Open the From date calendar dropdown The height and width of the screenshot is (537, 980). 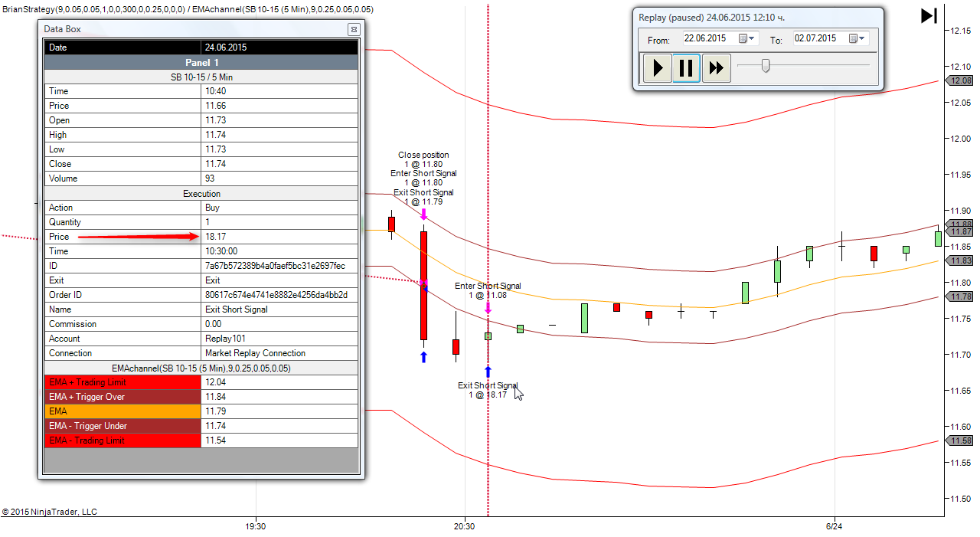point(747,38)
